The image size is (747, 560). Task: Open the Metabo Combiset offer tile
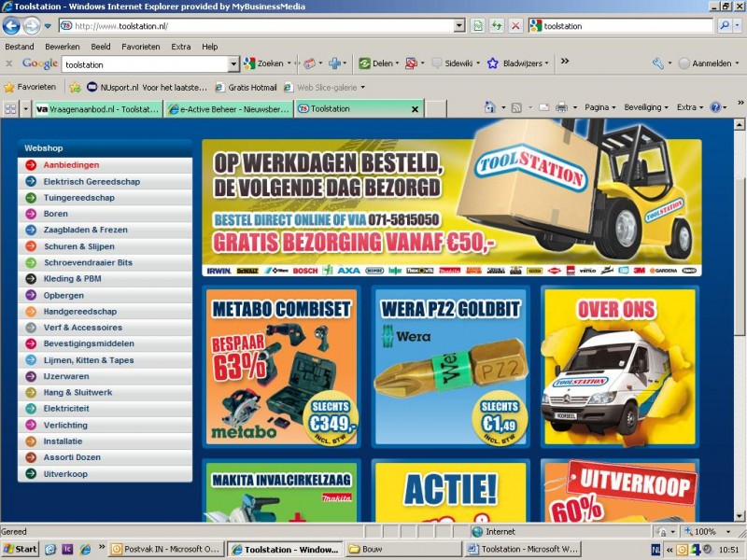click(x=282, y=367)
